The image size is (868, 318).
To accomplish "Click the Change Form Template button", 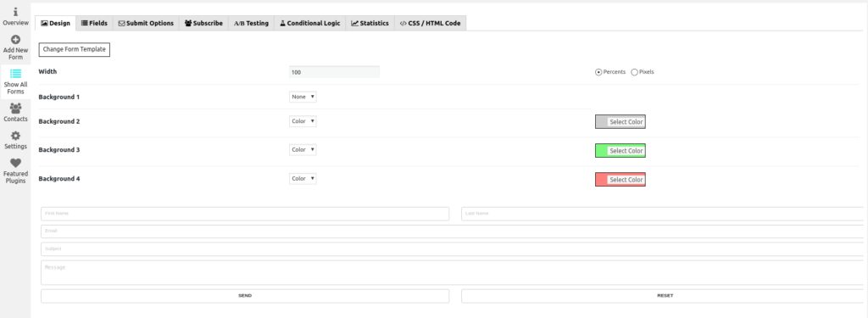I will [x=75, y=49].
